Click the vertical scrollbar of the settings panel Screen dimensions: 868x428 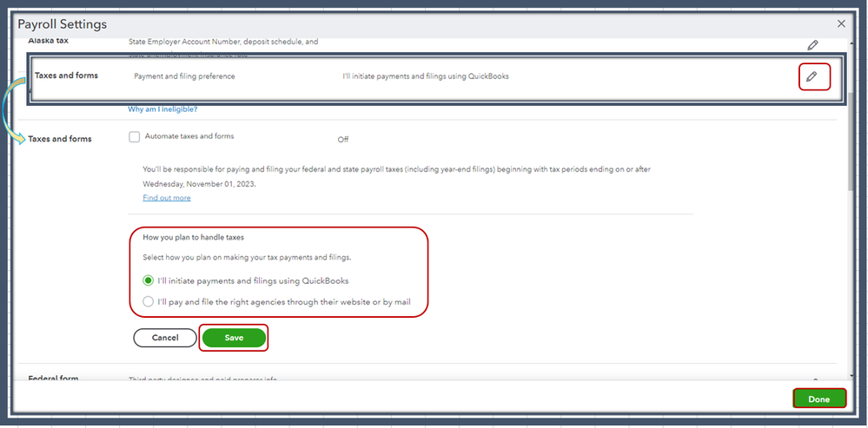click(x=851, y=142)
